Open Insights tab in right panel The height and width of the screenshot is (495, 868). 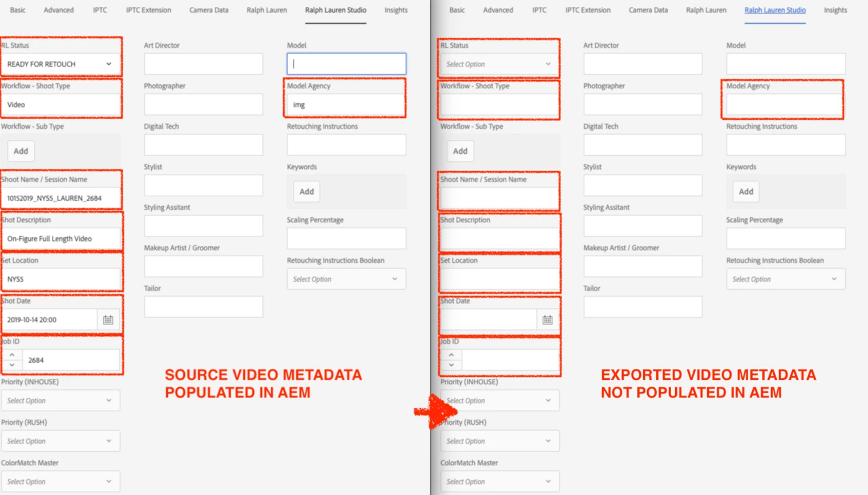pyautogui.click(x=835, y=10)
